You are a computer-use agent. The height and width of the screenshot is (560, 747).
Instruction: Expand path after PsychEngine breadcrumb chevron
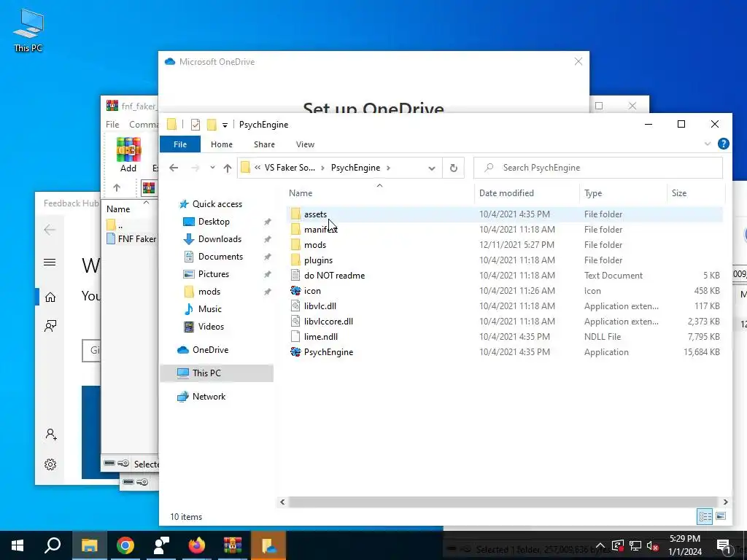coord(388,168)
